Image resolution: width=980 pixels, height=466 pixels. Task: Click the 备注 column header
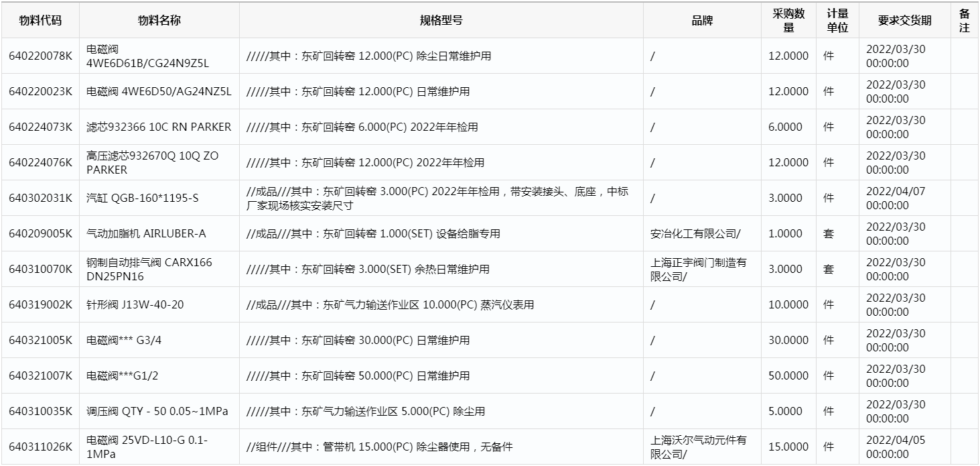965,21
